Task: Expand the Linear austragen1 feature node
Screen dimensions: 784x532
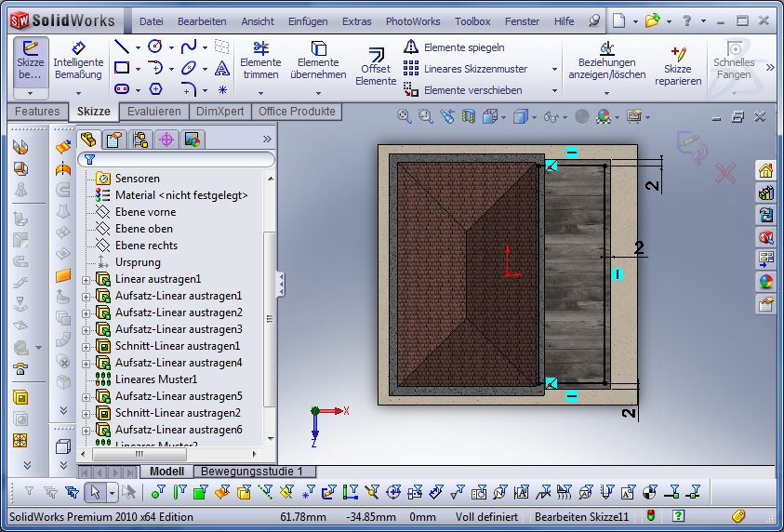Action: [86, 279]
